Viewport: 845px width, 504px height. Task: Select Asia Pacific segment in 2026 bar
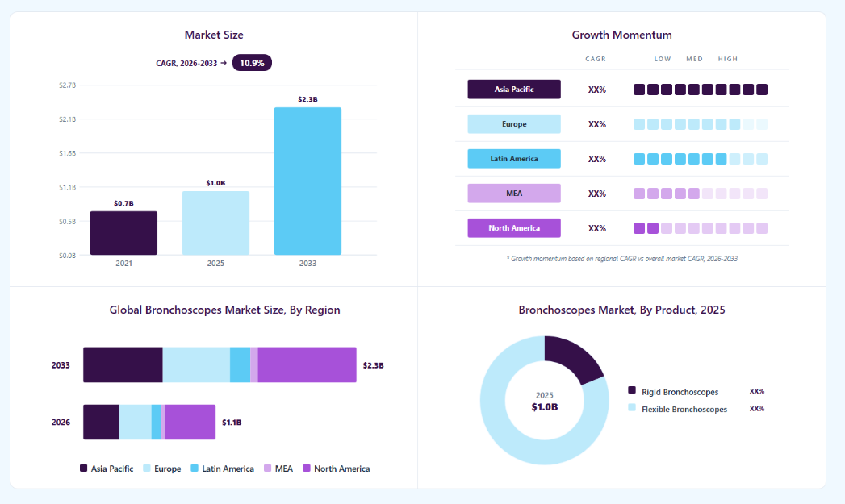[x=102, y=423]
